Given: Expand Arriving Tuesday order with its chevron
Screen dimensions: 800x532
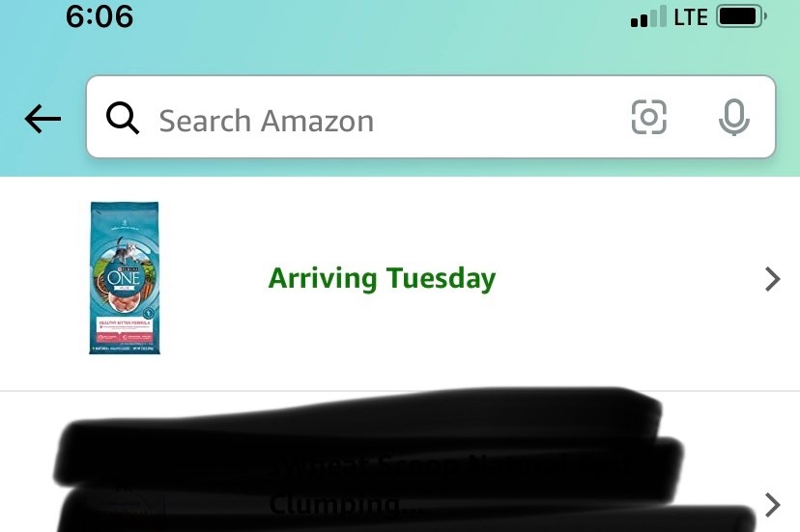Looking at the screenshot, I should click(773, 279).
